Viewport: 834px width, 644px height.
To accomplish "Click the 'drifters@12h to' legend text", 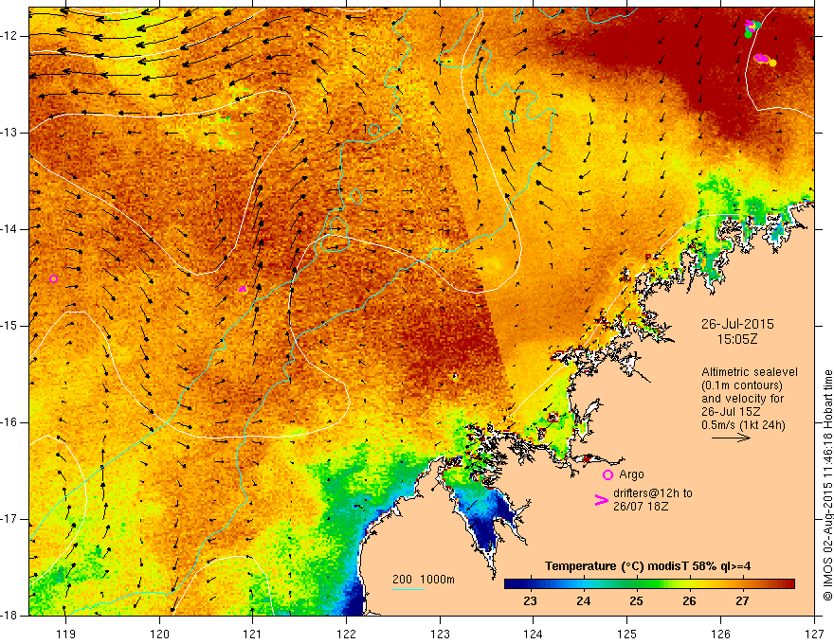I will 653,493.
